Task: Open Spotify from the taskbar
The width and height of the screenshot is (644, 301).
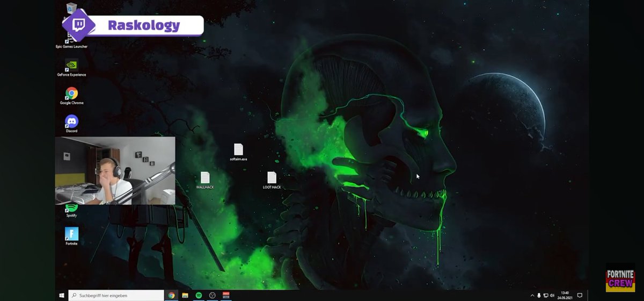Action: pyautogui.click(x=199, y=295)
